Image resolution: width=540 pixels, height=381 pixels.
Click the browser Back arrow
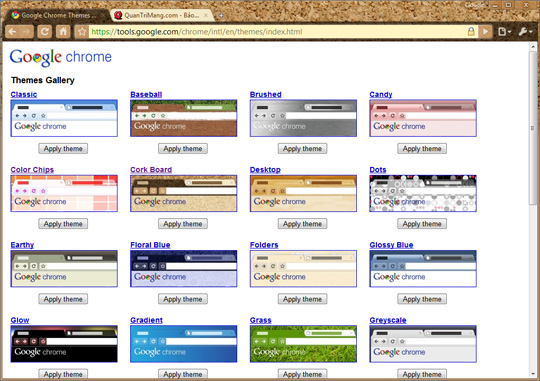point(12,32)
